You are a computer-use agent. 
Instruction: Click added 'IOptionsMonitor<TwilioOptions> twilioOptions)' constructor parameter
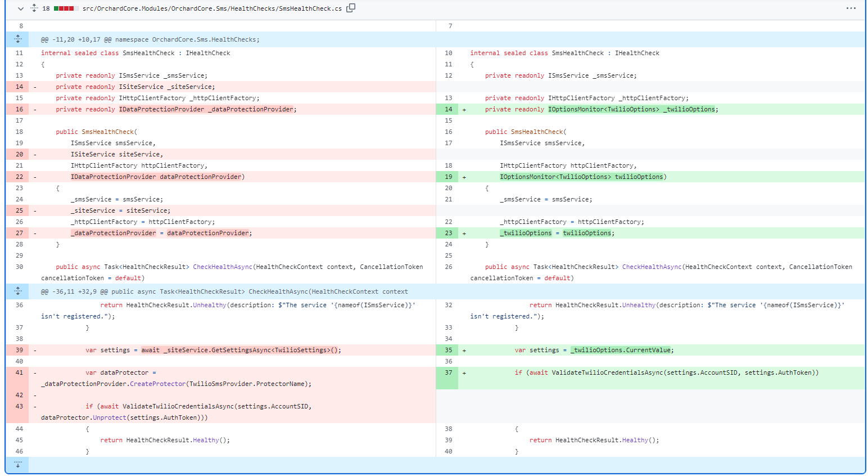point(583,177)
